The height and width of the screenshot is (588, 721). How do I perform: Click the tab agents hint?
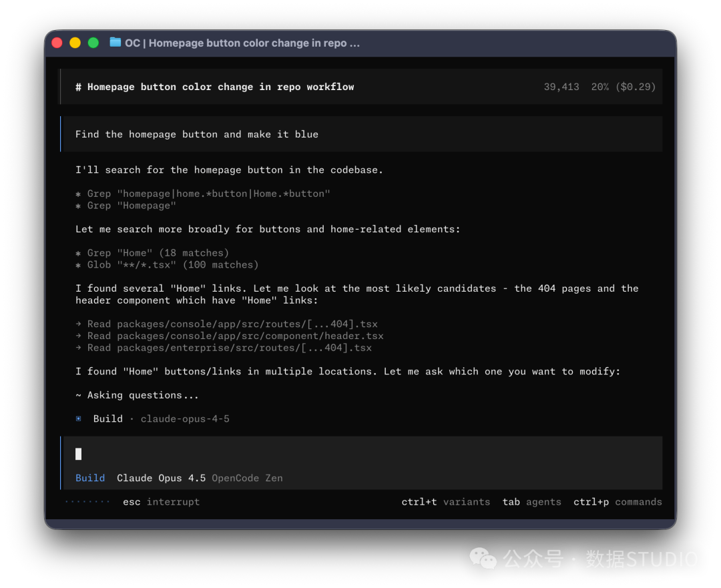click(531, 502)
